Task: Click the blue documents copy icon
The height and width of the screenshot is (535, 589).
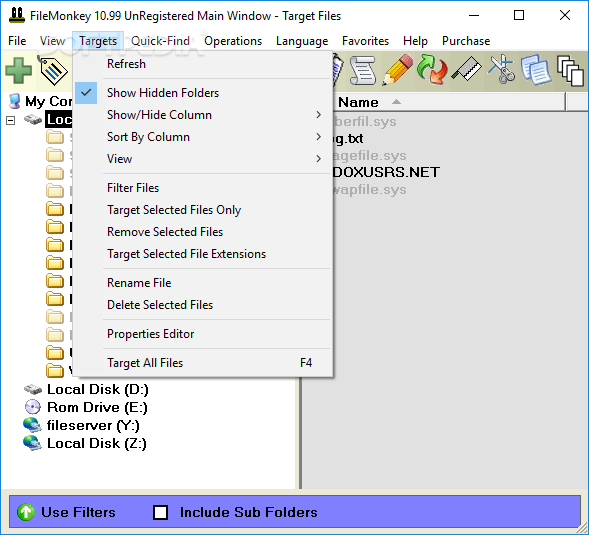Action: click(536, 70)
